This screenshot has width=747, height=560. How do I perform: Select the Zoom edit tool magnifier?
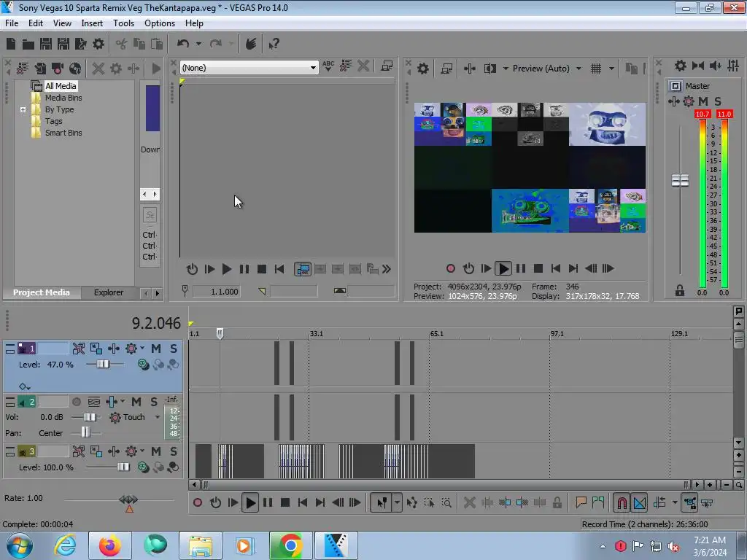pos(446,502)
